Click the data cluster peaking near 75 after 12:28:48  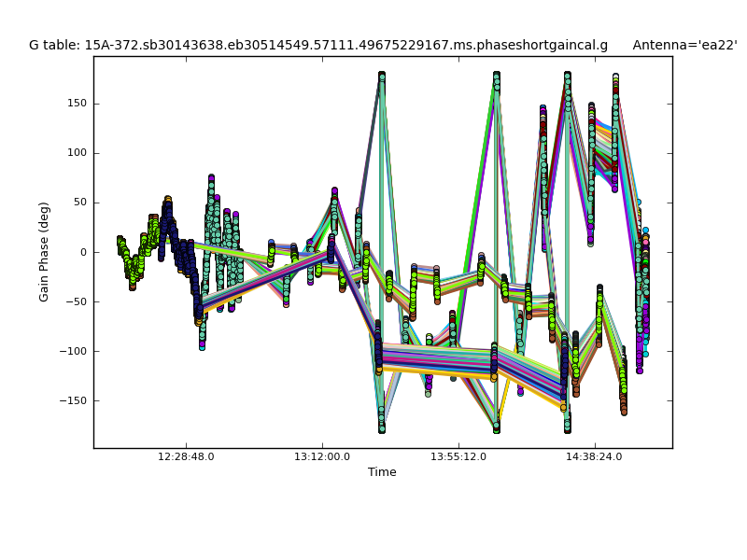(x=211, y=187)
